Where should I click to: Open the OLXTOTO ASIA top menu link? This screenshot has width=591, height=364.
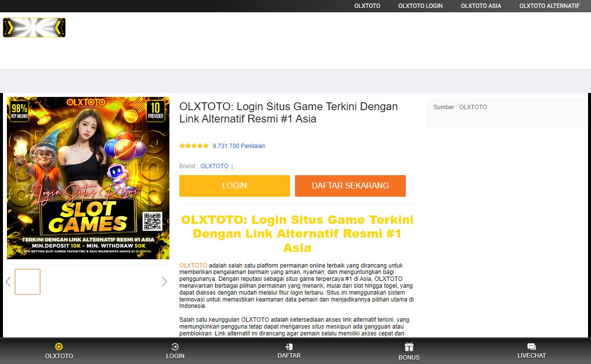tap(481, 6)
